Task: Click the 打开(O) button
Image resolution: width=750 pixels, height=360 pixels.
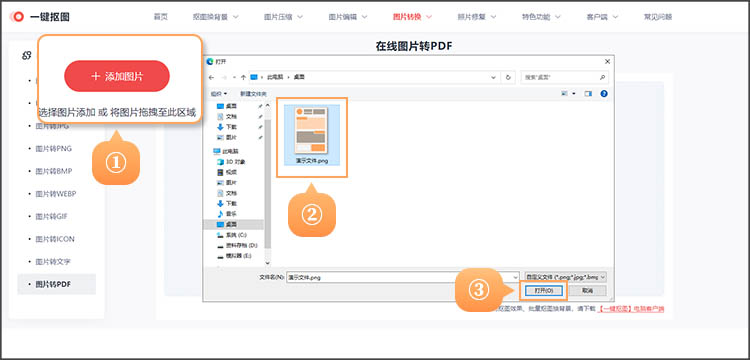Action: [x=543, y=291]
